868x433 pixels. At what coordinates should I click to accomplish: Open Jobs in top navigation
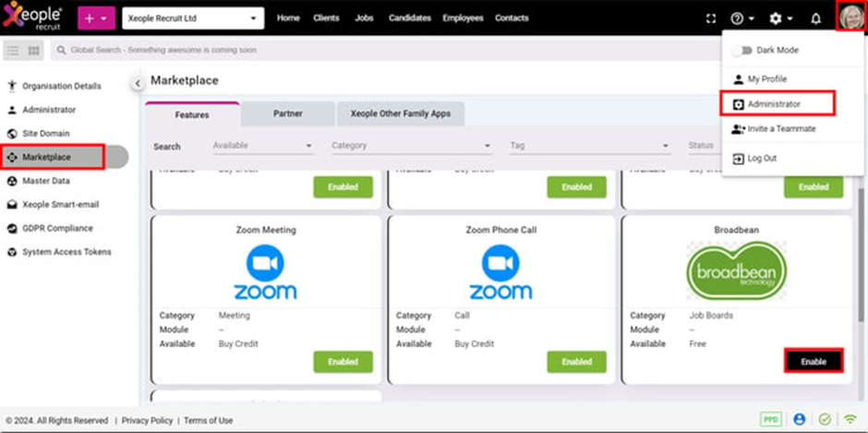click(x=364, y=18)
